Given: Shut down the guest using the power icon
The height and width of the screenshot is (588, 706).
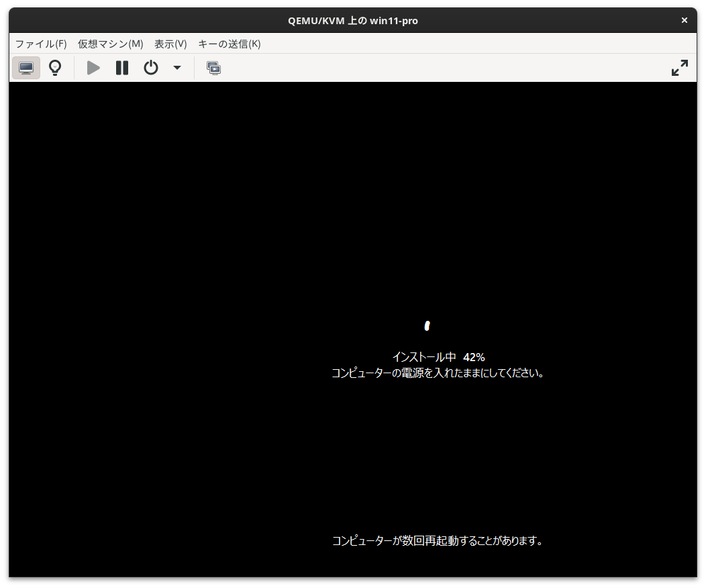Looking at the screenshot, I should pyautogui.click(x=150, y=67).
